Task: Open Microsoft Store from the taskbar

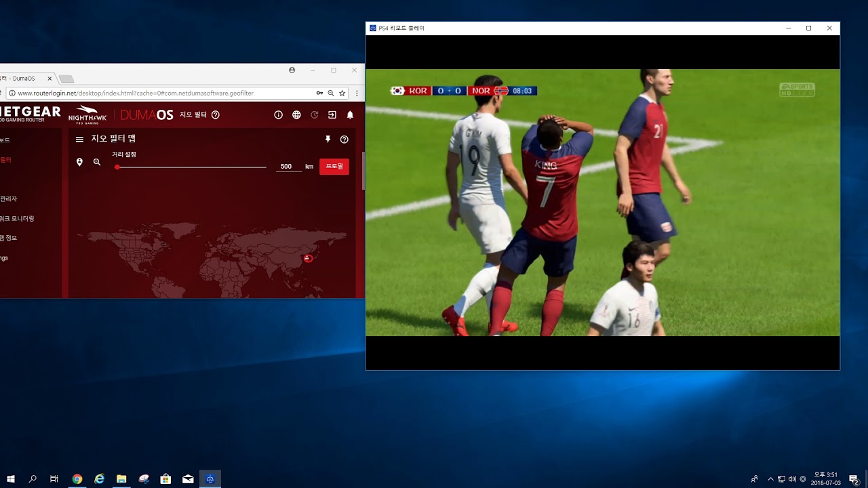Action: tap(165, 479)
